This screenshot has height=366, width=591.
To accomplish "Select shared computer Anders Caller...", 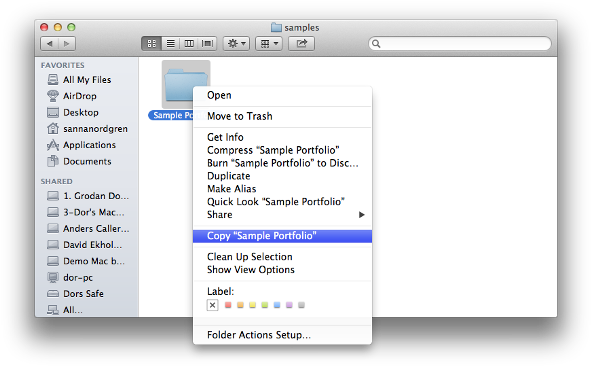I will 88,228.
